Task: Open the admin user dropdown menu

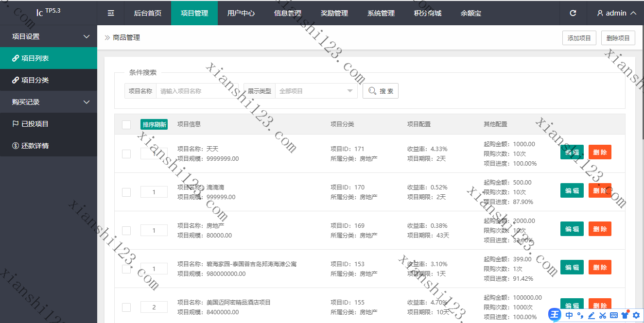Action: (x=616, y=13)
